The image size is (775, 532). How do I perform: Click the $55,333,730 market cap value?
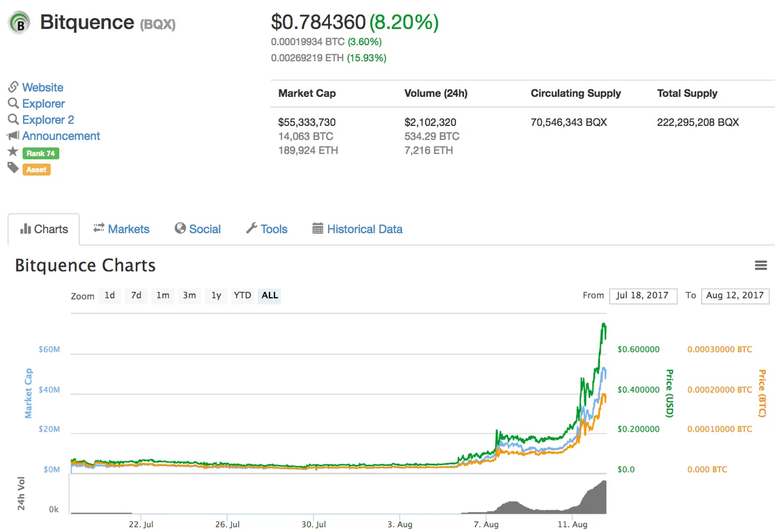[x=307, y=122]
